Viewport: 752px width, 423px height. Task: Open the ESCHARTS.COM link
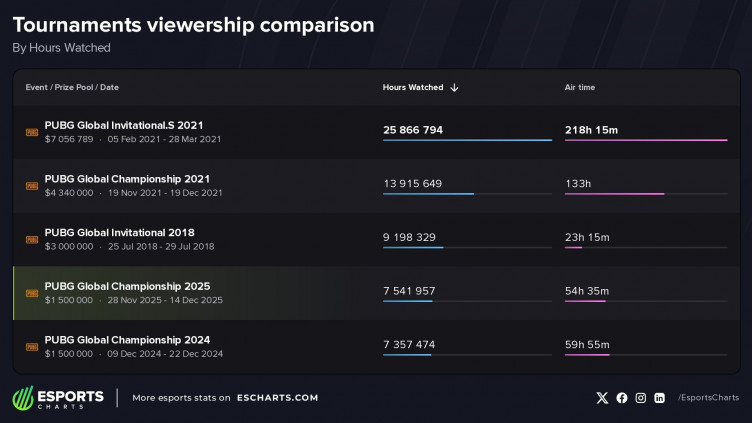(x=277, y=398)
